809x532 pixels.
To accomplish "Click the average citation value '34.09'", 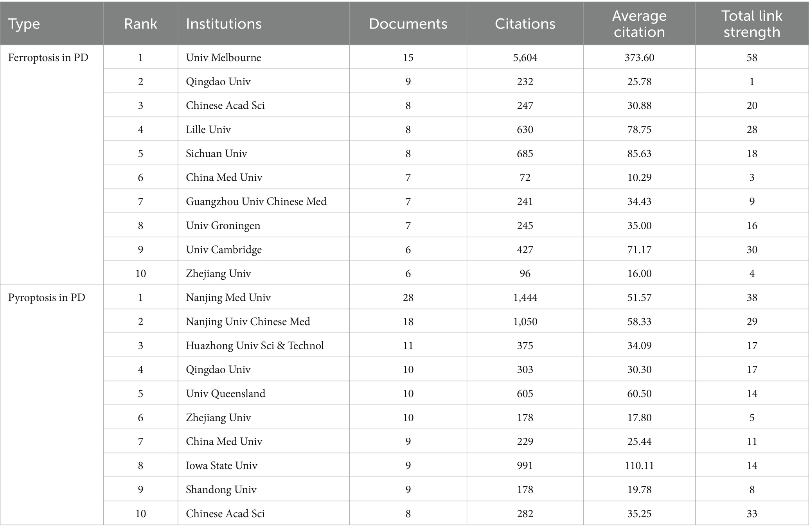I will pyautogui.click(x=639, y=346).
